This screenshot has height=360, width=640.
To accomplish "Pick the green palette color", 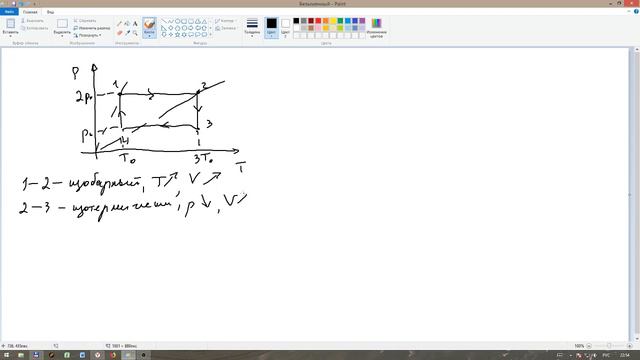I will tap(340, 21).
